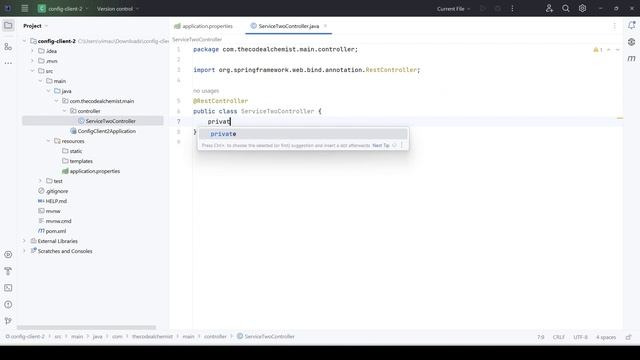Collapse the src folder
The image size is (640, 360).
coord(33,71)
